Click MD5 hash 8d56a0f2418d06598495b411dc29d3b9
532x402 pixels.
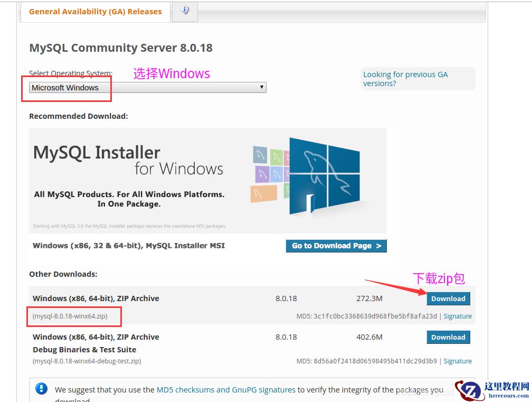pyautogui.click(x=375, y=361)
